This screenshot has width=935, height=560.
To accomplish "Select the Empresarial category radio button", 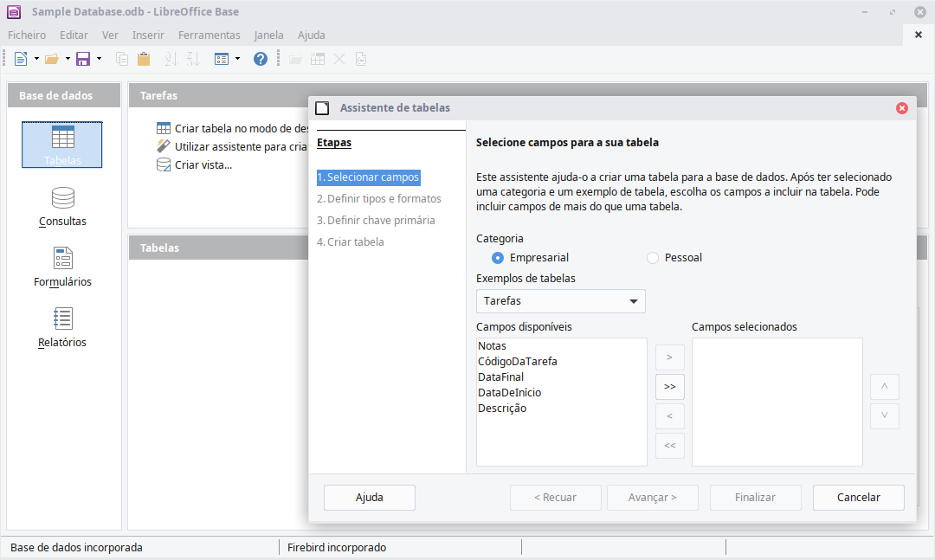I will [x=498, y=258].
